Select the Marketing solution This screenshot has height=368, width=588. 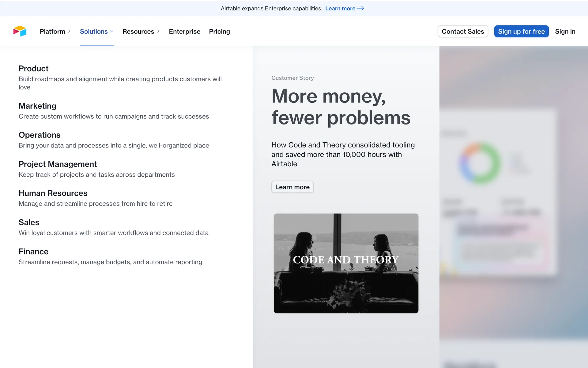[x=37, y=106]
